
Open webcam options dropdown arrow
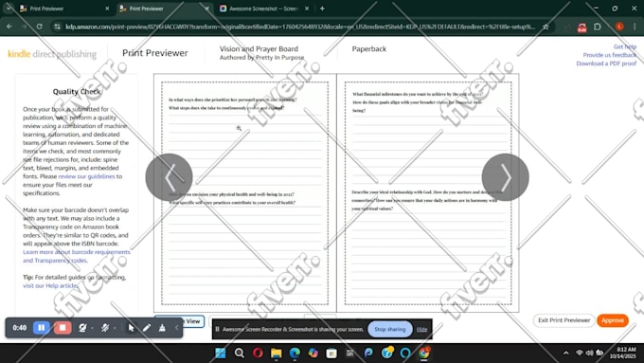point(92,328)
